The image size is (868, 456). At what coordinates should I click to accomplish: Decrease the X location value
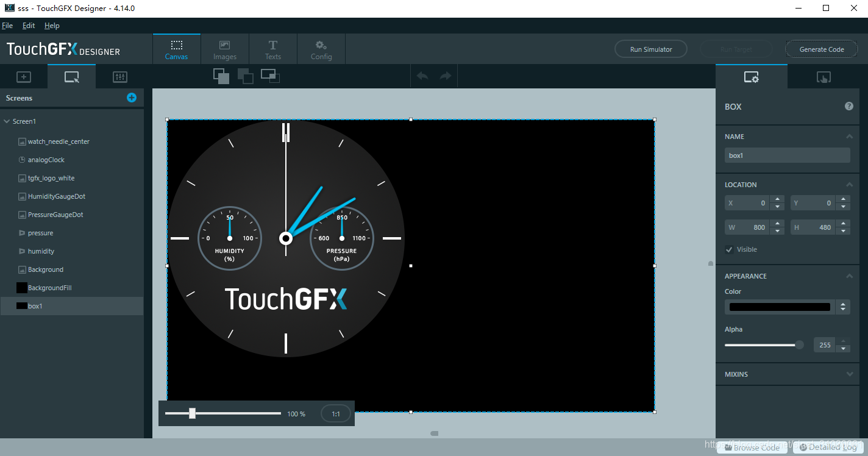(777, 207)
